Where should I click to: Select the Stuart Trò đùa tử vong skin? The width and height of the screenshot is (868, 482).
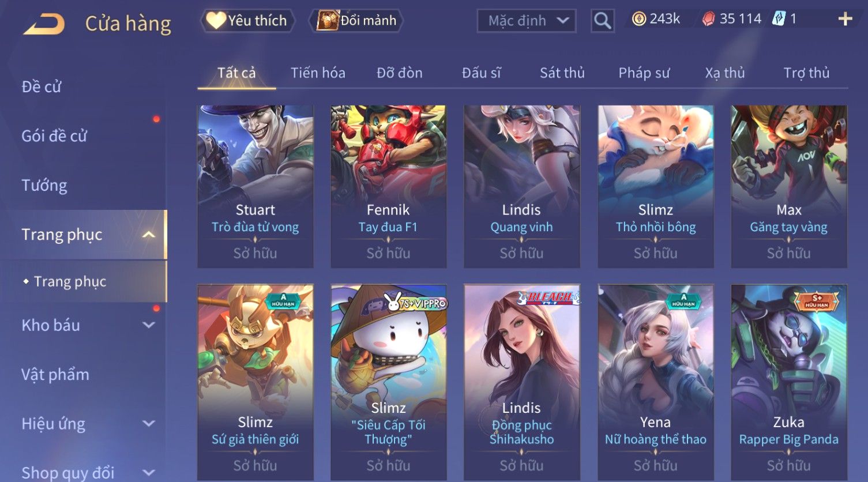click(255, 186)
